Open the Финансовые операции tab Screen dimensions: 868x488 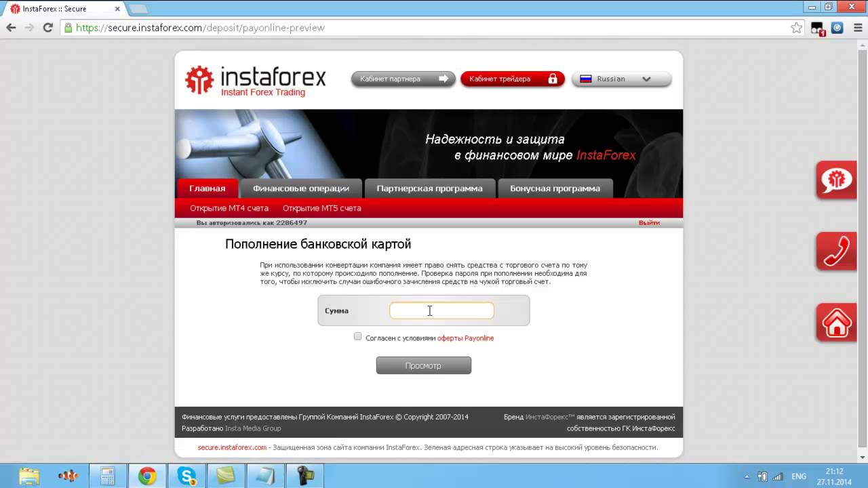[300, 188]
